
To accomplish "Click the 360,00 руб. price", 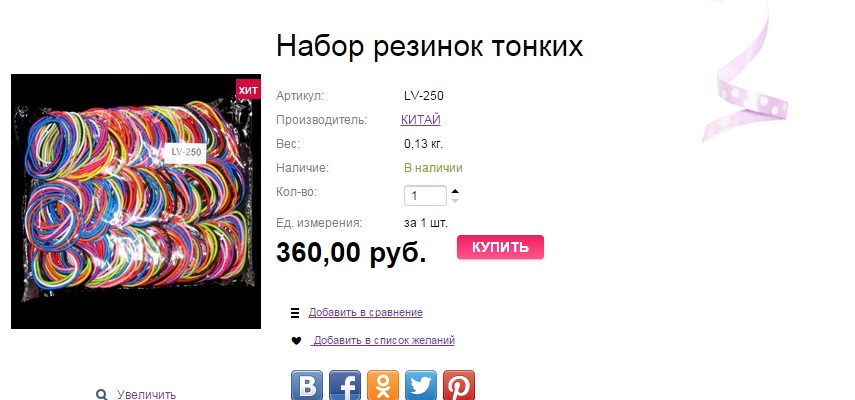I will point(351,253).
